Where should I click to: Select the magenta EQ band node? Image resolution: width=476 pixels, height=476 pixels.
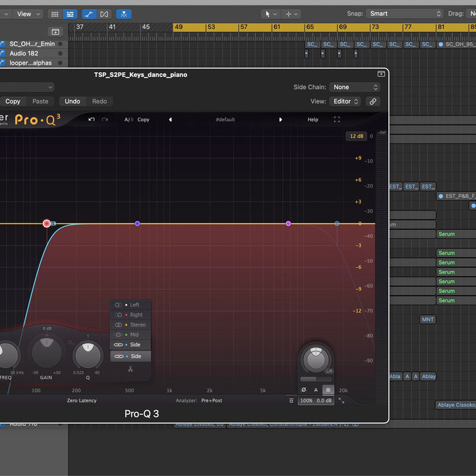point(288,224)
